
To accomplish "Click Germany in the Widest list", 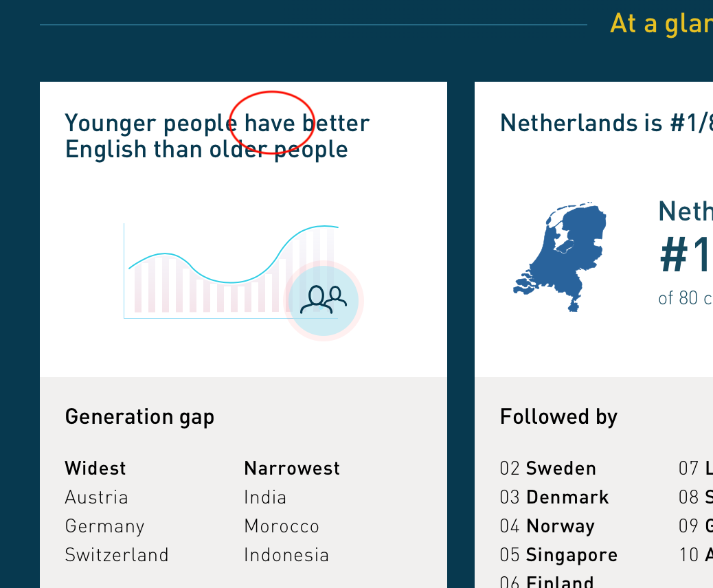I will (x=104, y=526).
